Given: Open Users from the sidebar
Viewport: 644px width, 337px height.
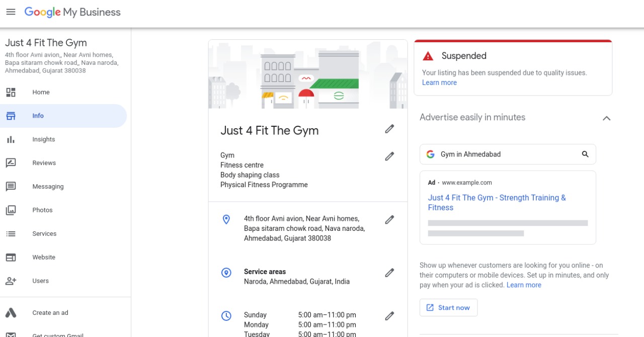Looking at the screenshot, I should [x=63, y=281].
